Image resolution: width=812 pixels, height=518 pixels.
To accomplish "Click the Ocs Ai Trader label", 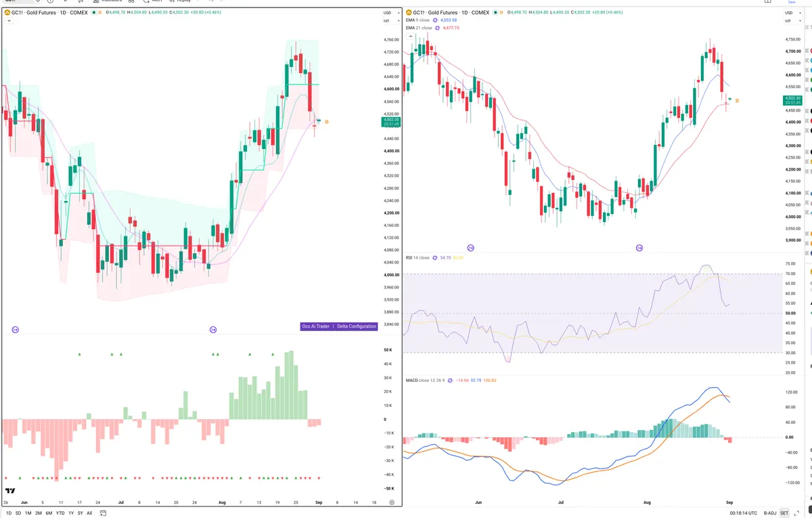I will click(x=316, y=326).
